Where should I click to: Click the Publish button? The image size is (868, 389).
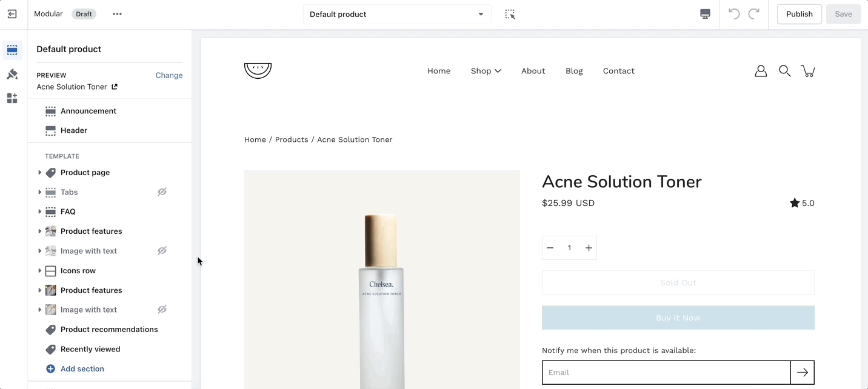[799, 14]
